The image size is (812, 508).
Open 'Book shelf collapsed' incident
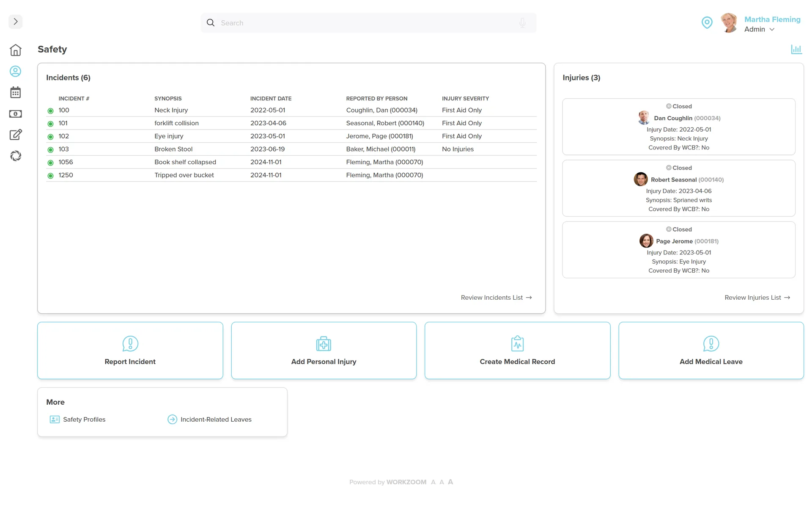click(185, 162)
